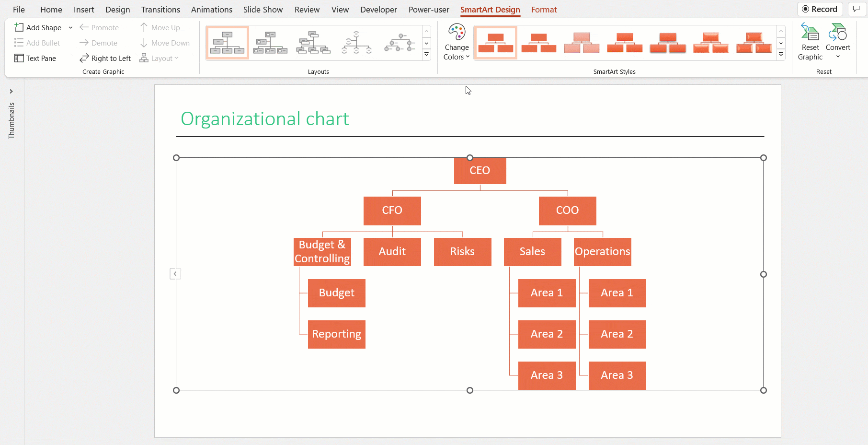Image resolution: width=868 pixels, height=445 pixels.
Task: Click Reset Graphic icon
Action: (810, 33)
